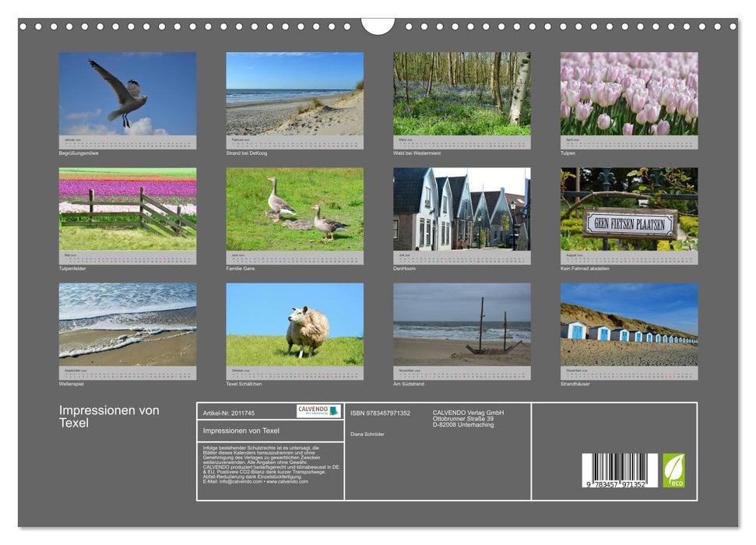Click the Diana Schröder author name
756x545 pixels.
367,433
